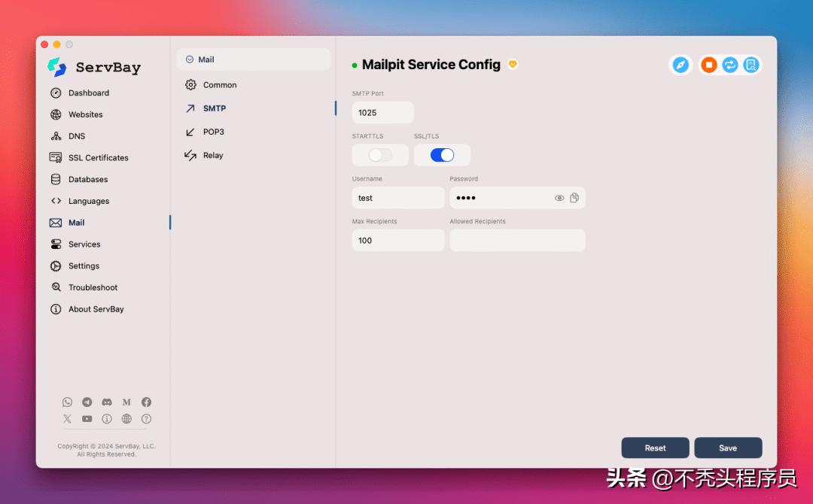This screenshot has height=504, width=813.
Task: Reset the Mailpit settings
Action: point(655,448)
